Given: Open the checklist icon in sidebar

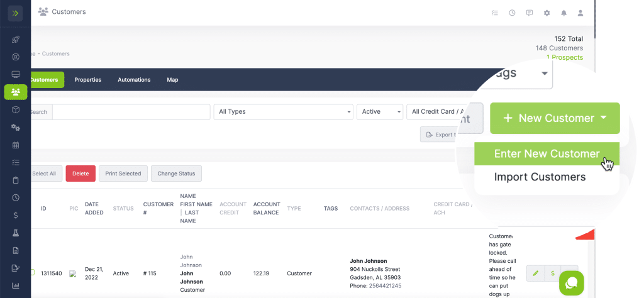Looking at the screenshot, I should tap(16, 163).
